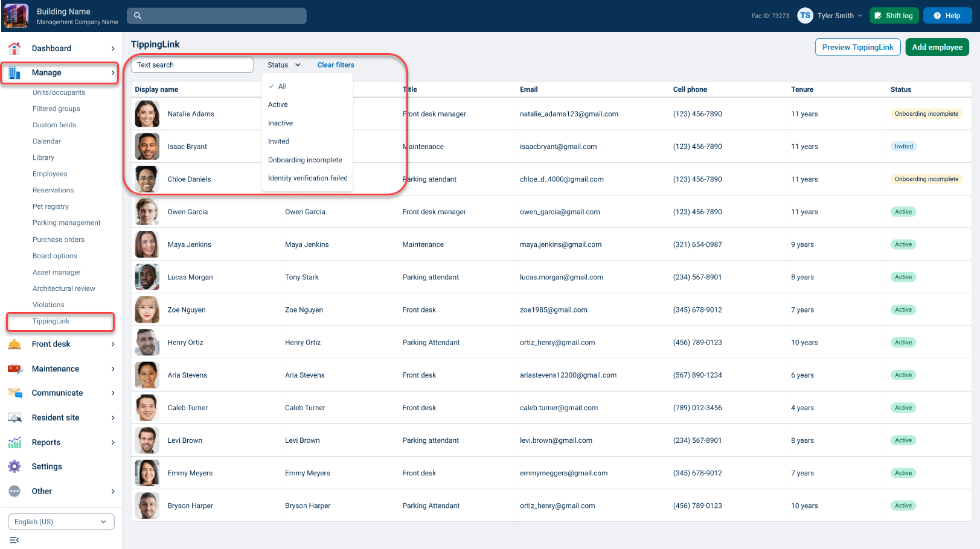Open Pet registry submenu item
This screenshot has width=980, height=549.
tap(51, 206)
